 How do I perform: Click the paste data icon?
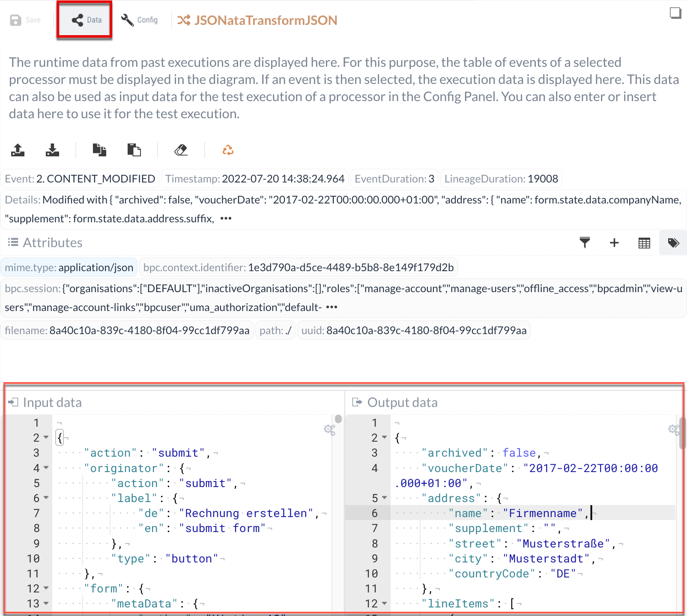[134, 150]
